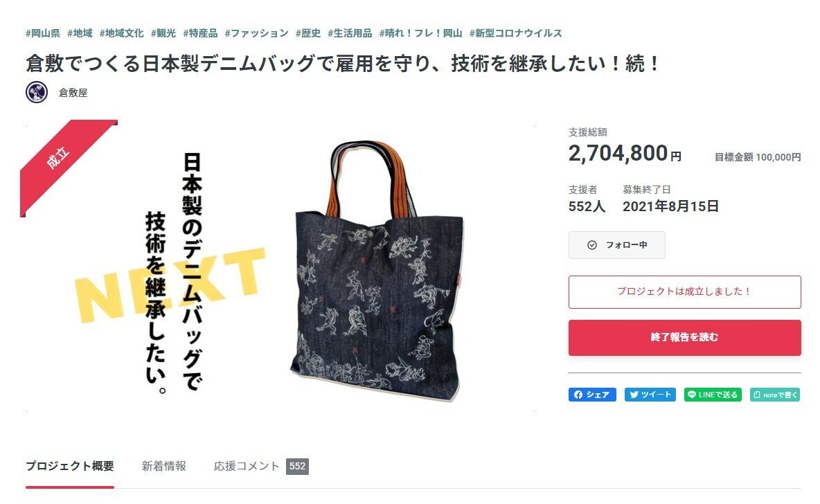Tweet the project with ツイート button
Viewport: 820px width, 504px height.
coord(650,395)
